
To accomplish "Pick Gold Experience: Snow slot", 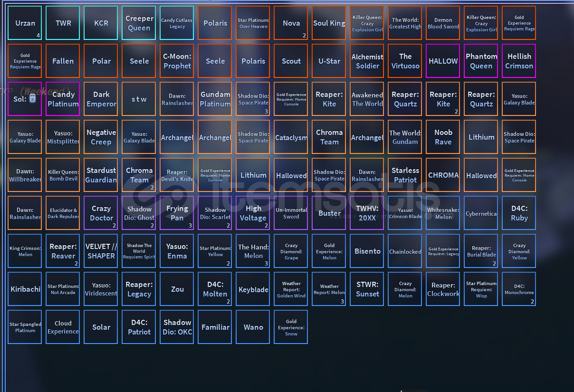I will click(x=291, y=327).
